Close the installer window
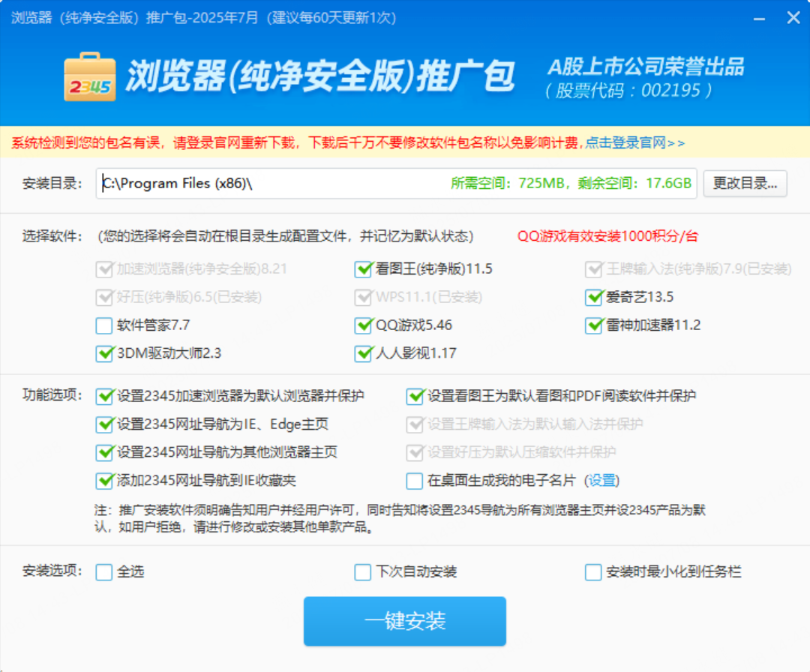 point(793,18)
